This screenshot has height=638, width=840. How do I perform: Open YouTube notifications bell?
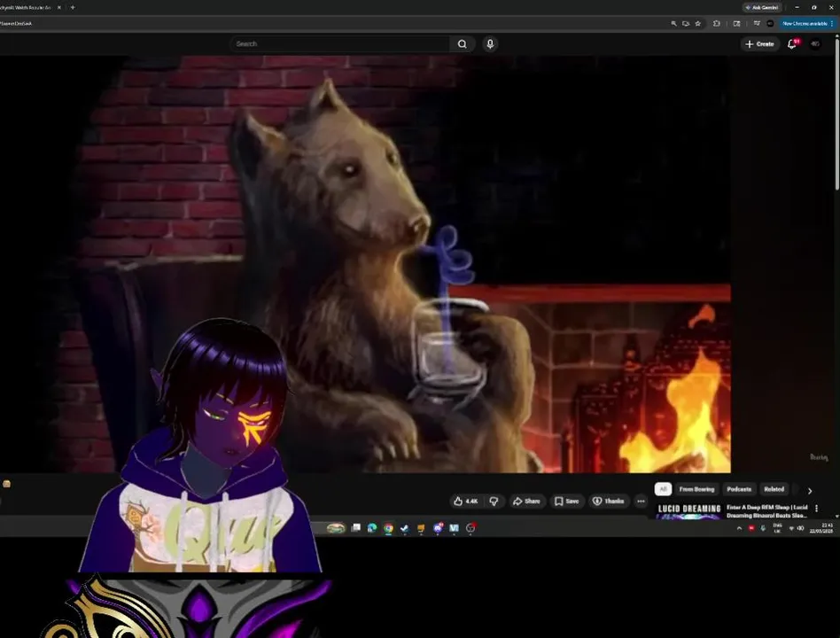tap(792, 44)
